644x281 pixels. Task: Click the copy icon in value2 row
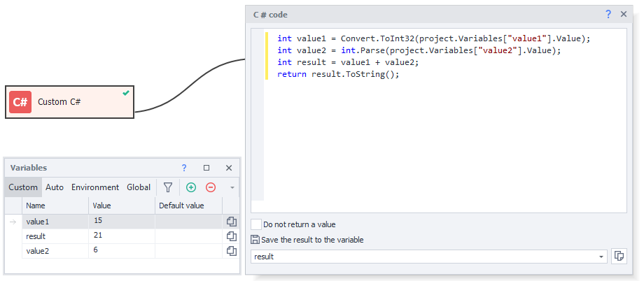tap(231, 251)
